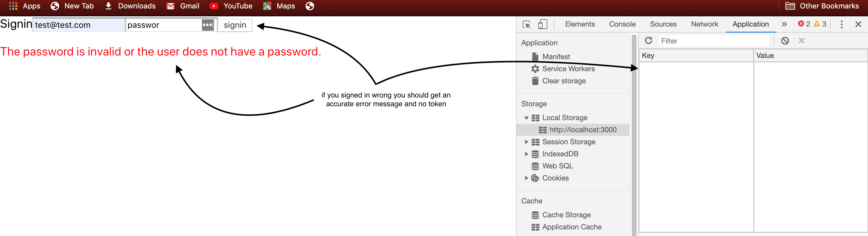Expand the IndexedDB tree node
Viewport: 868px width, 236px height.
point(526,154)
